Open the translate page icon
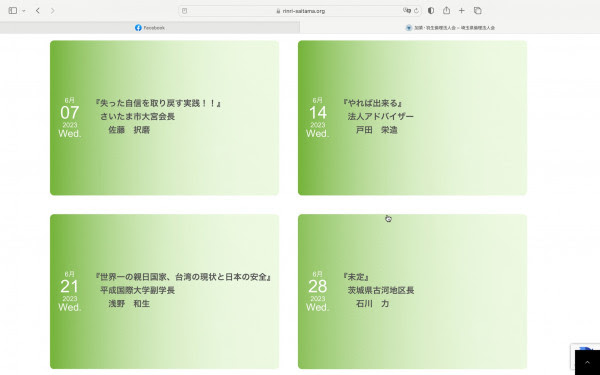This screenshot has width=600, height=375. (407, 11)
